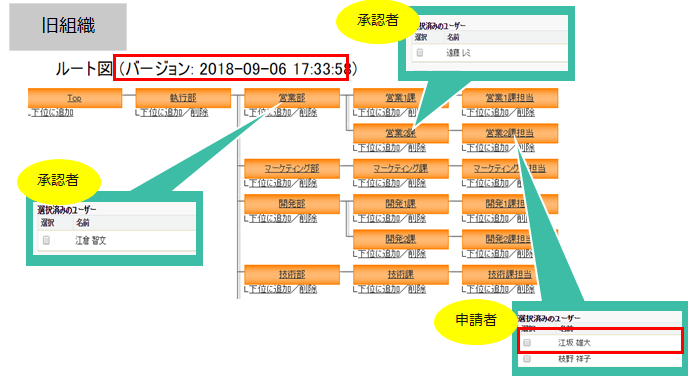
Task: Click 下位に追加 under マーケティング課
Action: (379, 183)
